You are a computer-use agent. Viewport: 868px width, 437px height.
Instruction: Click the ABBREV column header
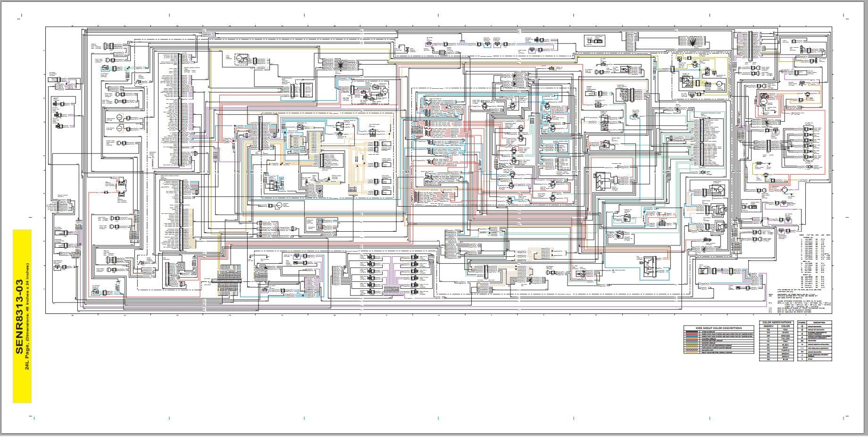coord(768,326)
